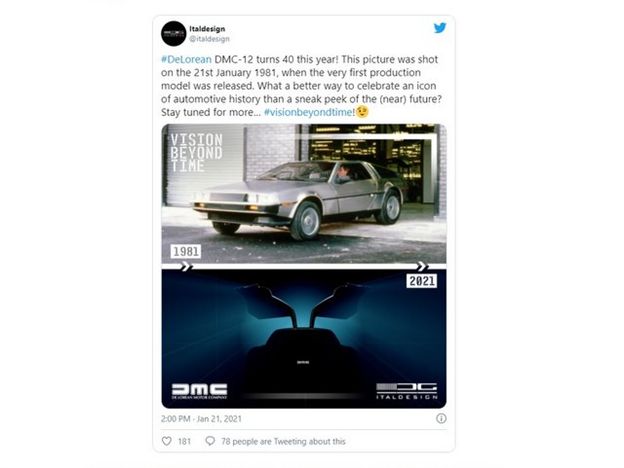This screenshot has height=468, width=624.
Task: Open the Italdesign profile avatar
Action: pos(174,34)
